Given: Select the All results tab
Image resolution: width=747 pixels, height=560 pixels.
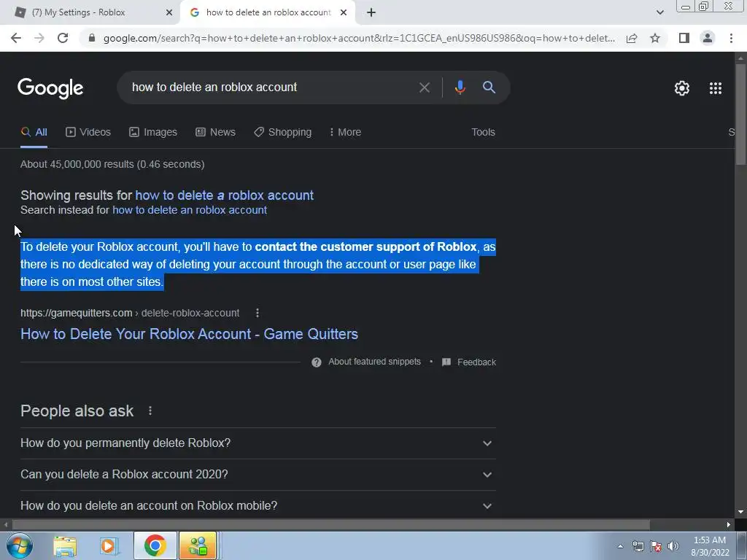Looking at the screenshot, I should tap(34, 132).
